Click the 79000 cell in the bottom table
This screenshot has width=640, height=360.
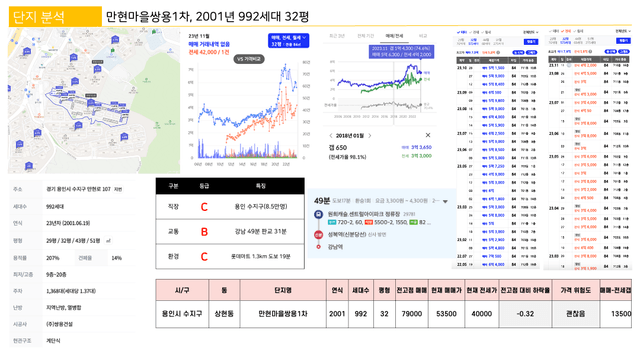(x=411, y=314)
